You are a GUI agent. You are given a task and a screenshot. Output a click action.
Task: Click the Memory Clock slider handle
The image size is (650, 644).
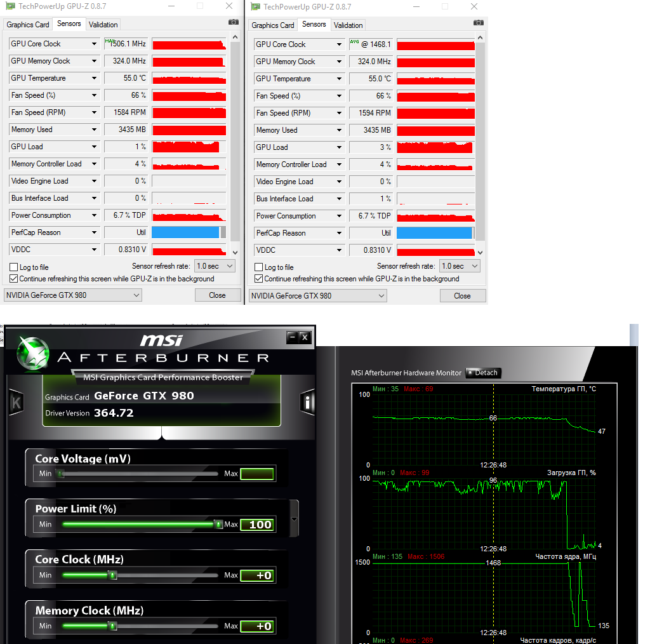coord(112,626)
